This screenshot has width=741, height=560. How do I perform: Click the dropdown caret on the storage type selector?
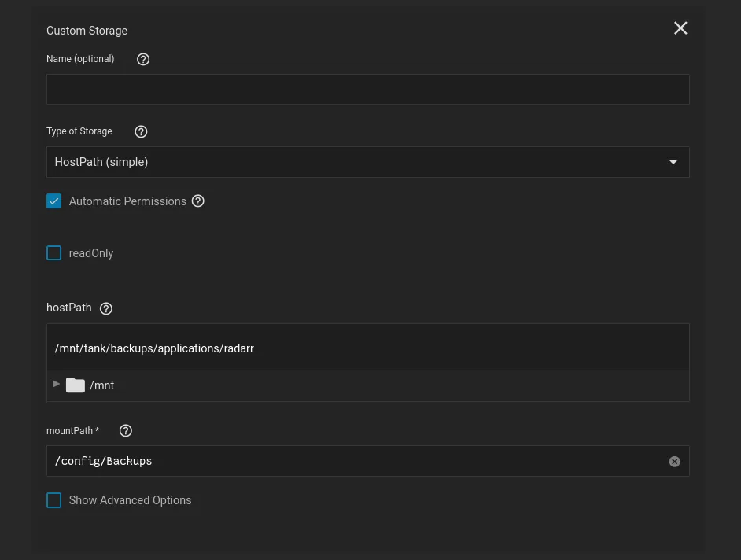(x=673, y=161)
